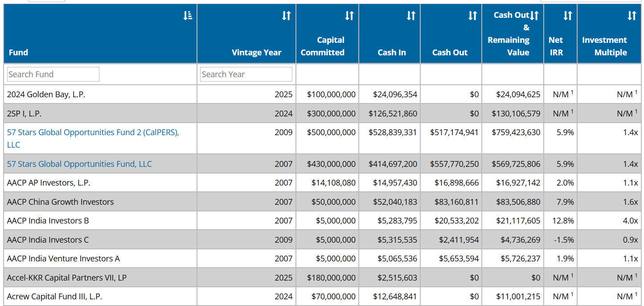
Task: Select Acrew Capital Fund III, L.P. name
Action: (54, 296)
